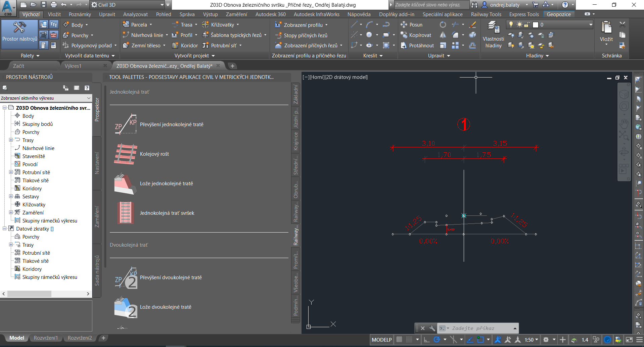The width and height of the screenshot is (644, 347).
Task: Expand the Kreslit panel
Action: [373, 56]
